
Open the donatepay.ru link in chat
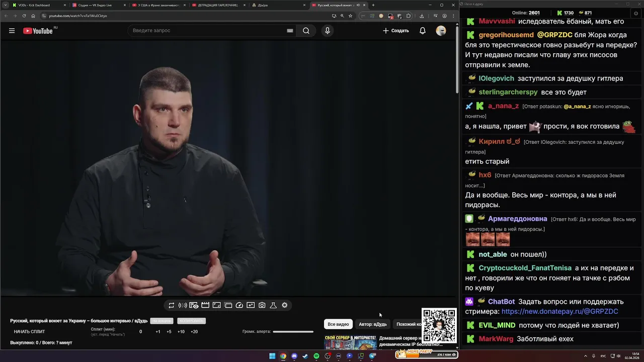(x=559, y=312)
